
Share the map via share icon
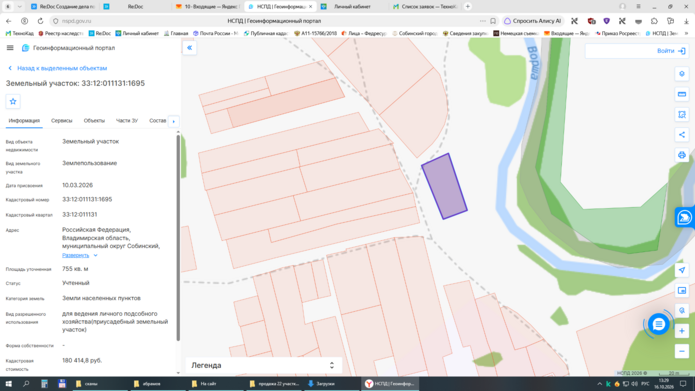click(x=682, y=135)
